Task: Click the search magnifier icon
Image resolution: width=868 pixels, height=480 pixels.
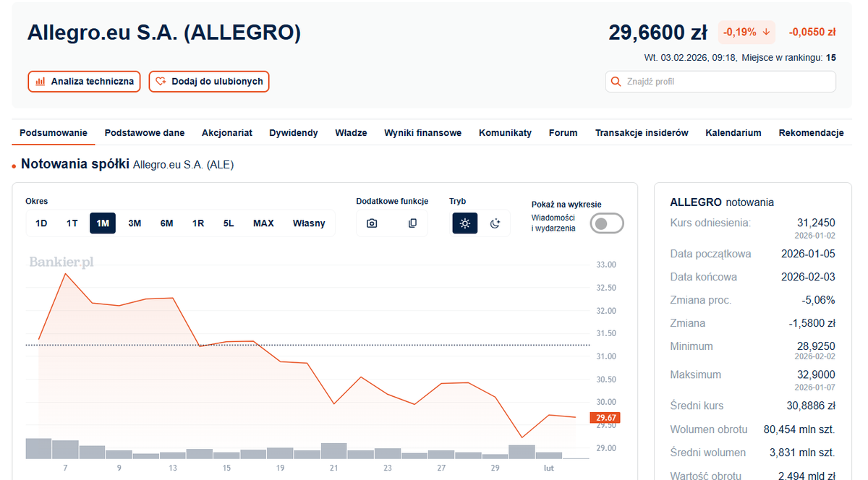Action: click(x=616, y=82)
